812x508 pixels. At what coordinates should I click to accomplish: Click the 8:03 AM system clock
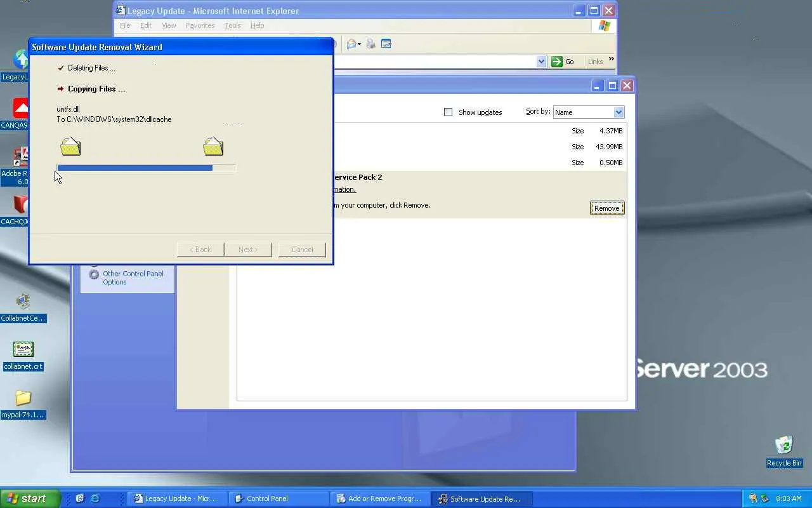(789, 498)
